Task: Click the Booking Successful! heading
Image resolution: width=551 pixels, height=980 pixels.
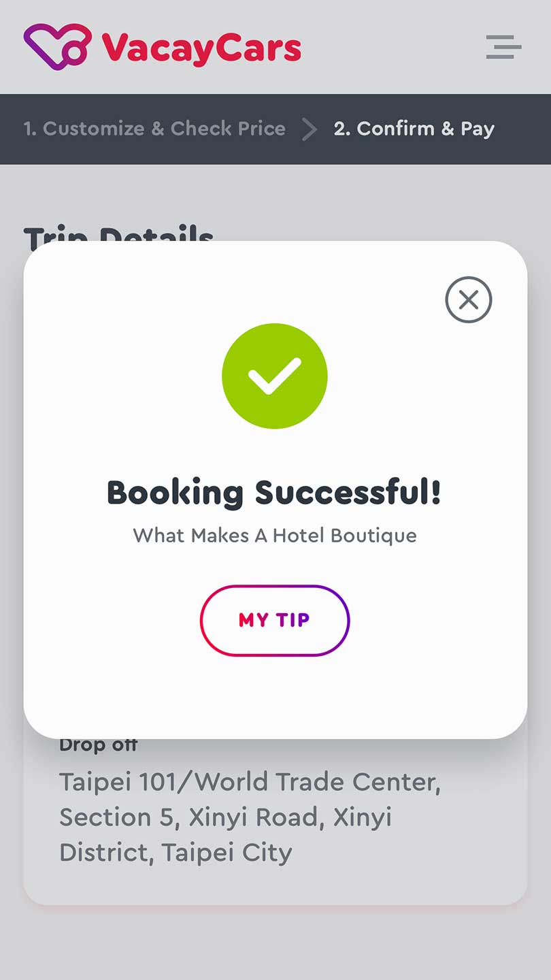Action: pyautogui.click(x=274, y=493)
